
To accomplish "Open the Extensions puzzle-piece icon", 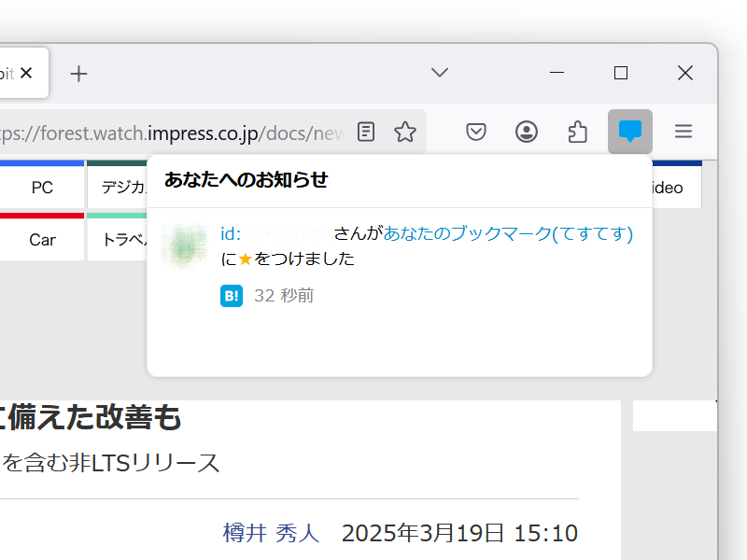I will [x=576, y=132].
